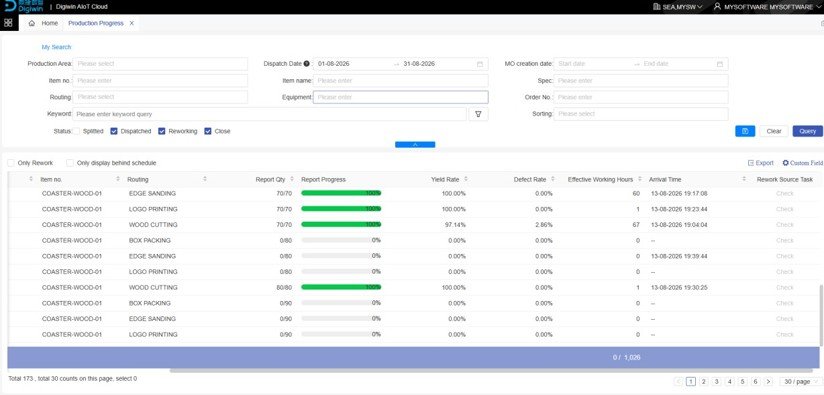The image size is (824, 395).
Task: Close the Production Progress tab
Action: [x=132, y=23]
